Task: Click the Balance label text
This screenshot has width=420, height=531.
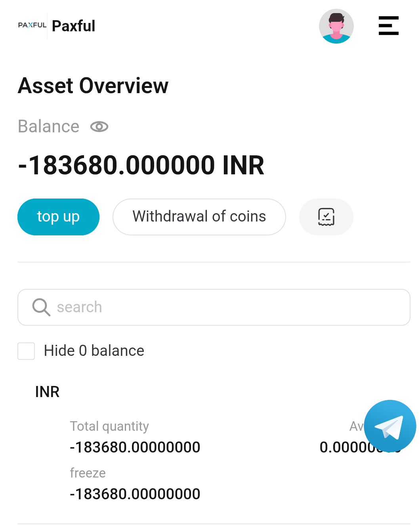Action: 49,127
